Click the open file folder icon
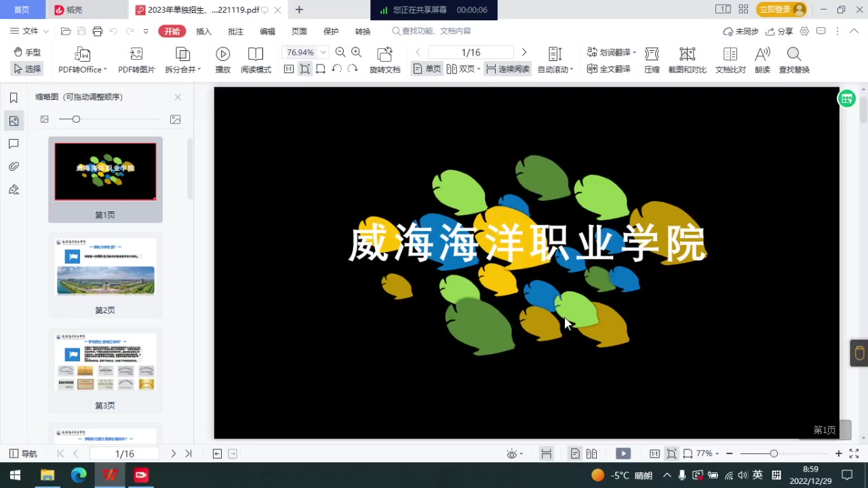Image resolution: width=868 pixels, height=488 pixels. point(66,31)
